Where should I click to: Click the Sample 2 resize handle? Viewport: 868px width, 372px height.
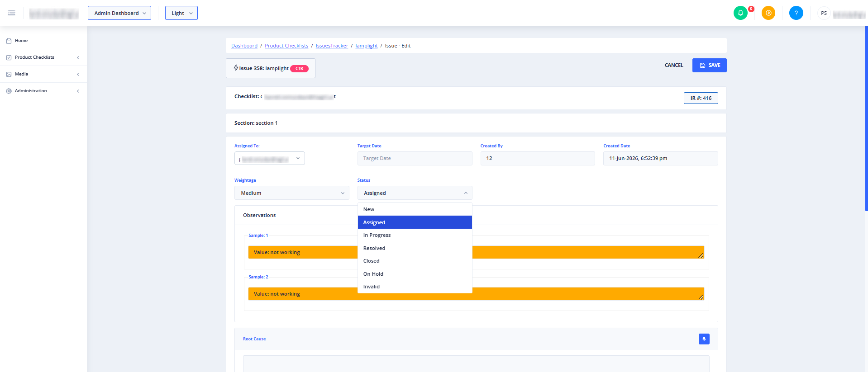701,297
